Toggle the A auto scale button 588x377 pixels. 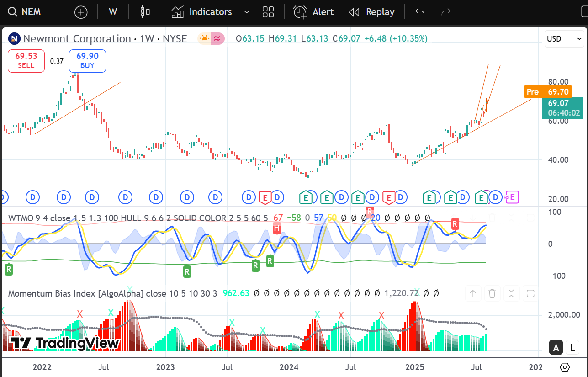tap(556, 348)
